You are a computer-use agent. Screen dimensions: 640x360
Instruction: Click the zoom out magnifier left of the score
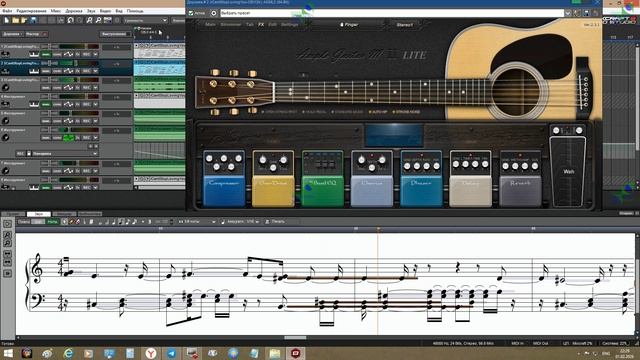7,243
